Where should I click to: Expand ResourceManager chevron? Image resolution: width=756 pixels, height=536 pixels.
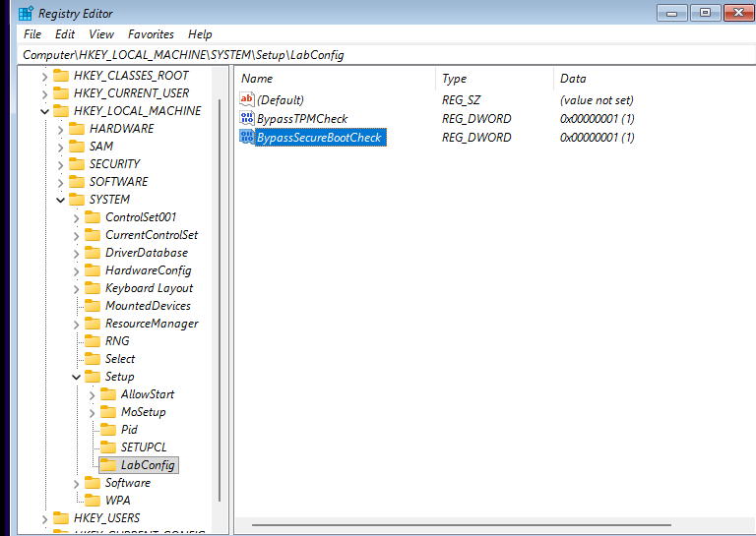(x=76, y=325)
